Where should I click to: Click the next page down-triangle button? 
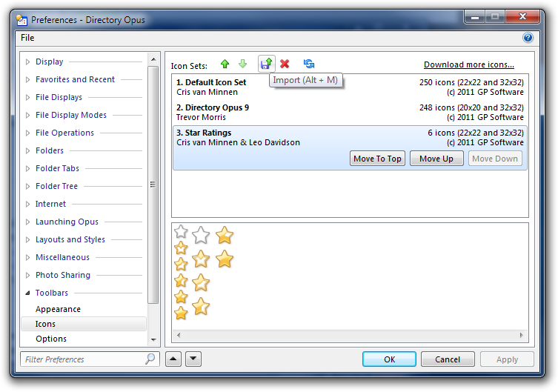click(x=193, y=359)
